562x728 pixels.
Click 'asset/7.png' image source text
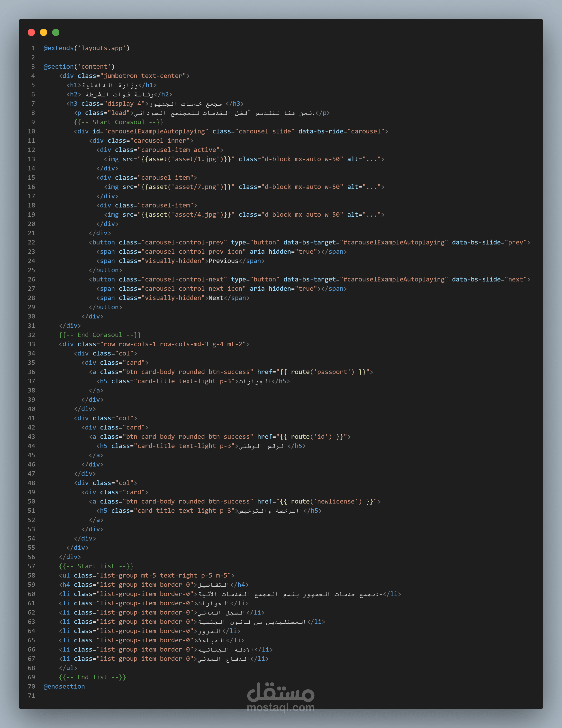click(195, 187)
